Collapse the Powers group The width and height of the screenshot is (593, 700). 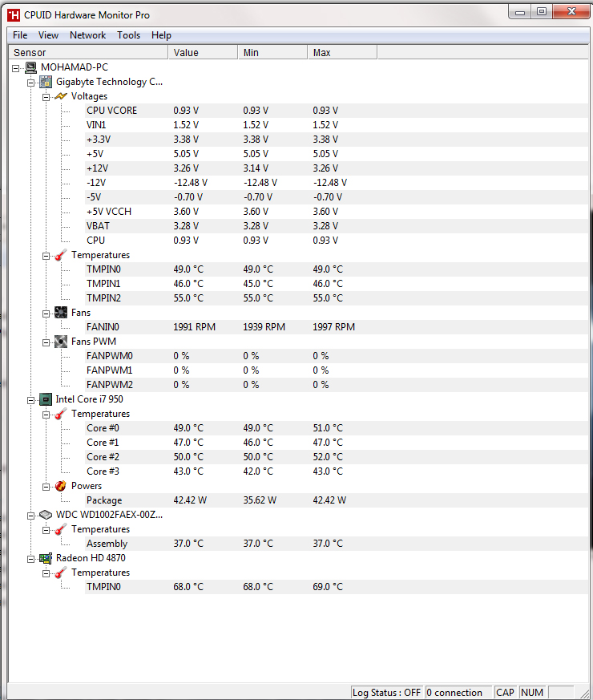(46, 487)
